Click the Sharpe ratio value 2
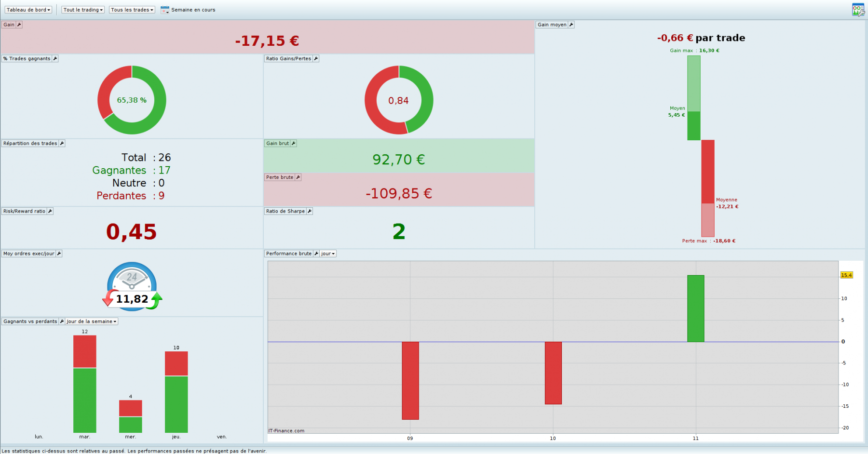 click(399, 232)
